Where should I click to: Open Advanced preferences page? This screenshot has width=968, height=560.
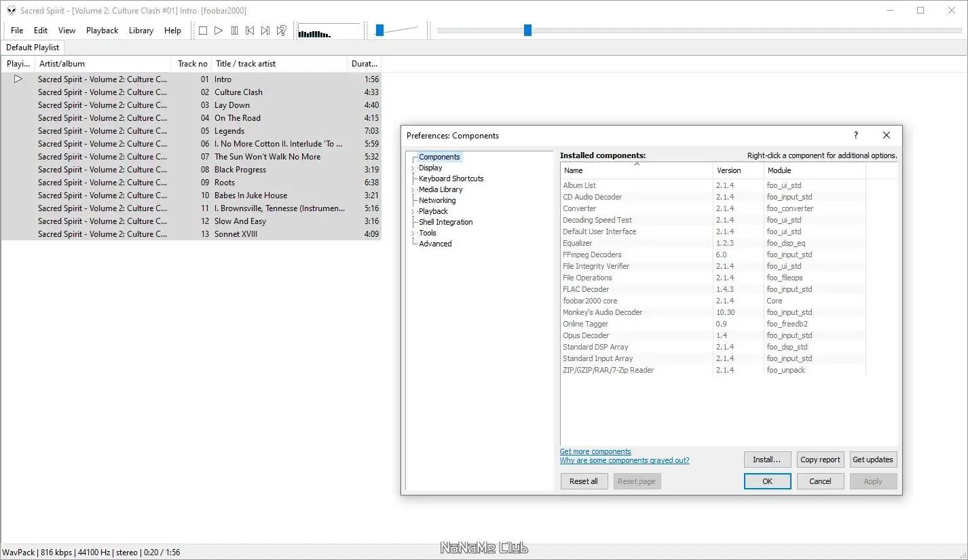click(x=435, y=244)
